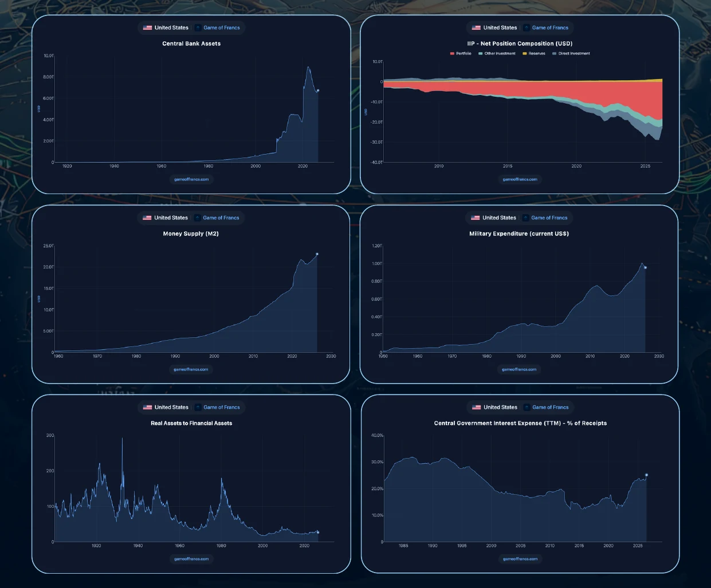Click the yellow Reserves legend swatch

pos(525,53)
